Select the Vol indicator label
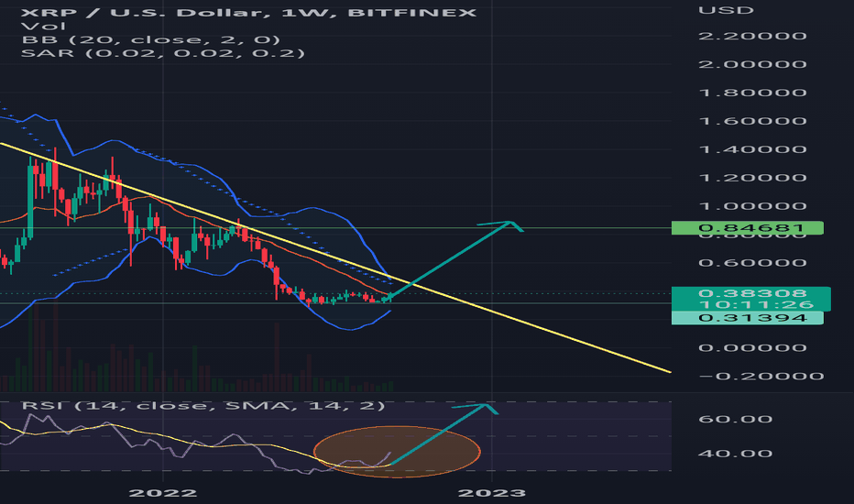854x504 pixels. 44,26
